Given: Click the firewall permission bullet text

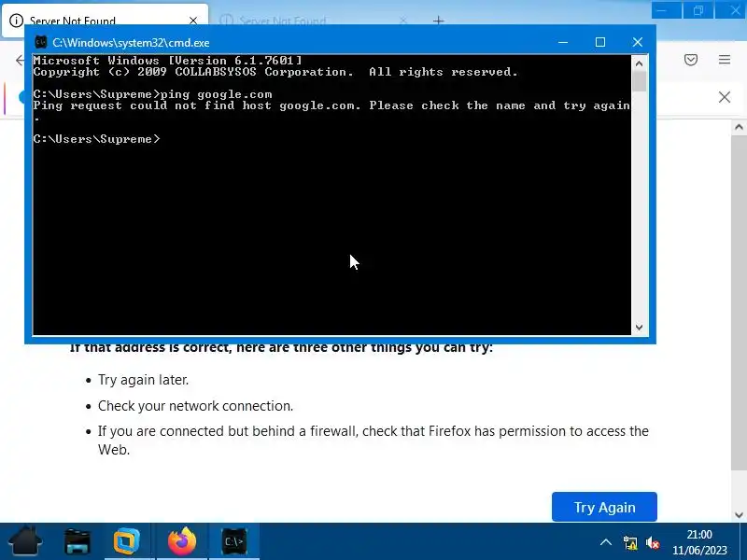Looking at the screenshot, I should 373,441.
